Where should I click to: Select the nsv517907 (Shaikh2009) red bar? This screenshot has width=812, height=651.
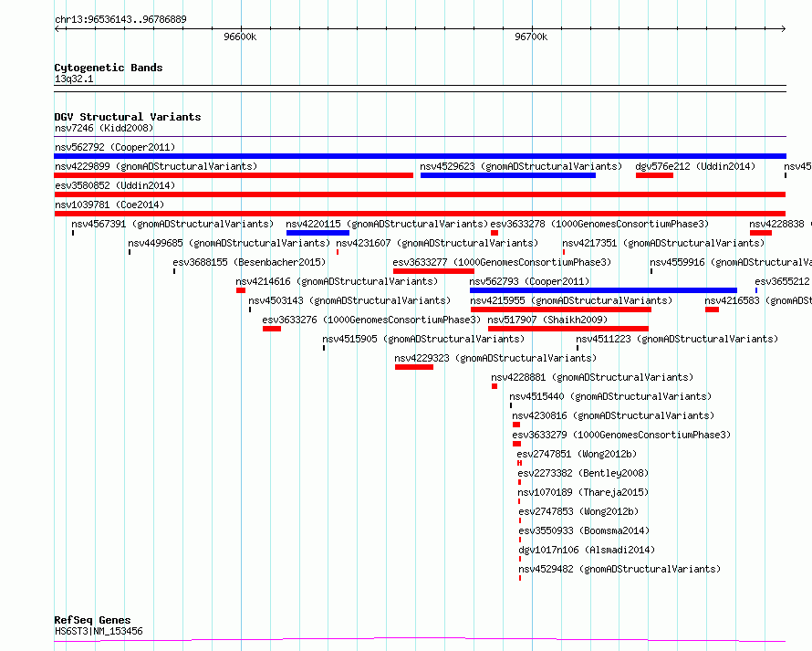568,329
